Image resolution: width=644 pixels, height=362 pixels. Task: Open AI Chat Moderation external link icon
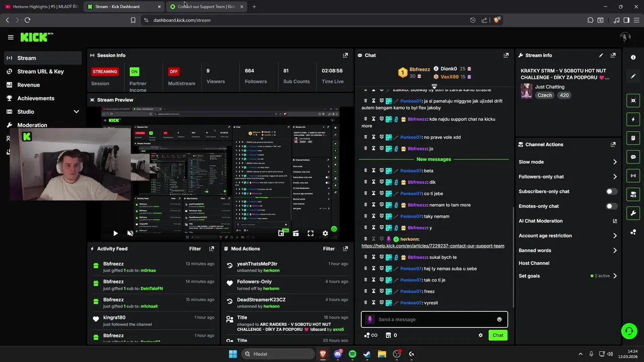tap(614, 221)
